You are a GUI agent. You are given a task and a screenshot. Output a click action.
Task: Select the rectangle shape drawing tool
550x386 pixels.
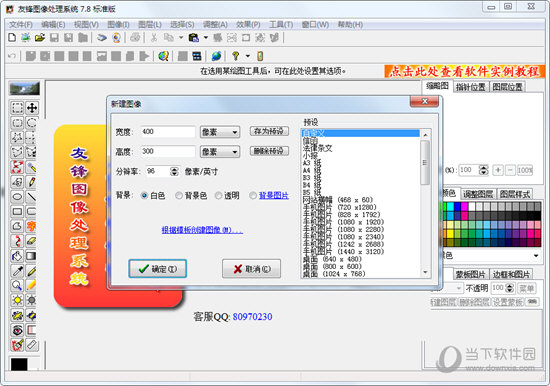tap(17, 211)
